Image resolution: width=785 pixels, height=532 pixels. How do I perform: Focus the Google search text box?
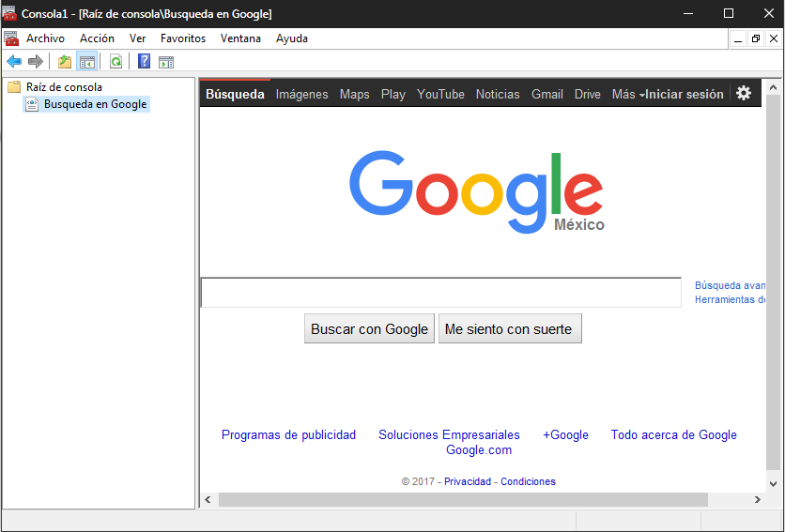tap(440, 293)
